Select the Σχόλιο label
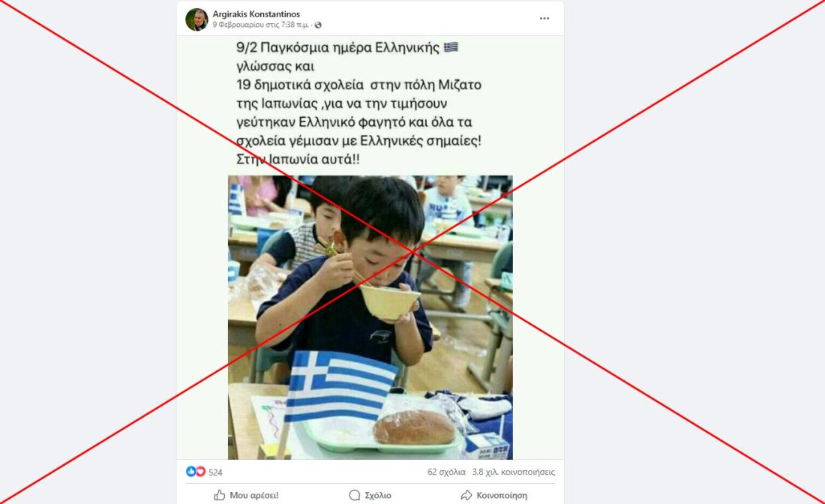The width and height of the screenshot is (825, 504). [378, 496]
